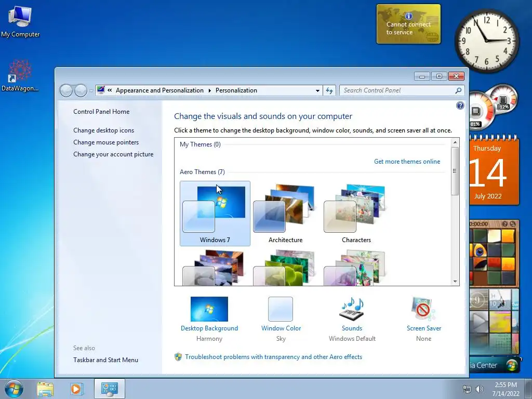
Task: Open Desktop Background settings icon
Action: [209, 309]
